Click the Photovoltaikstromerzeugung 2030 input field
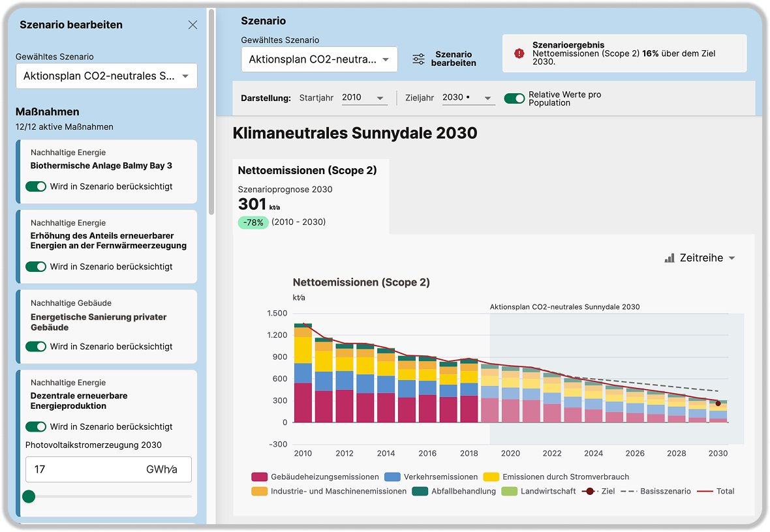 pos(108,469)
